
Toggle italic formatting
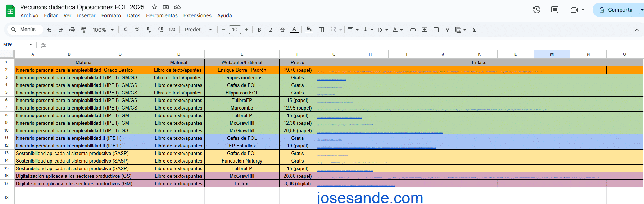click(271, 30)
